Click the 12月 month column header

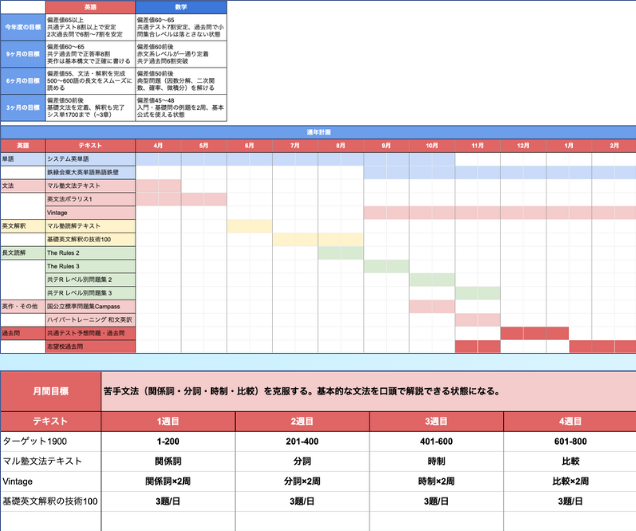(x=523, y=146)
